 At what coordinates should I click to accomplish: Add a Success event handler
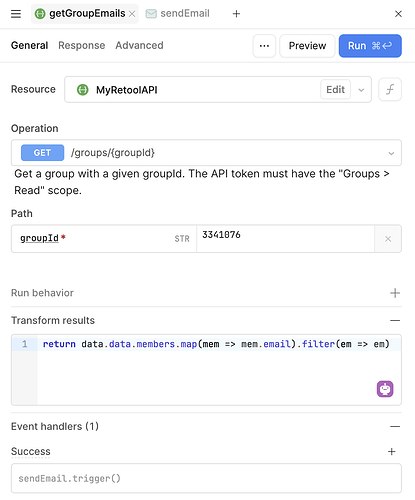392,451
